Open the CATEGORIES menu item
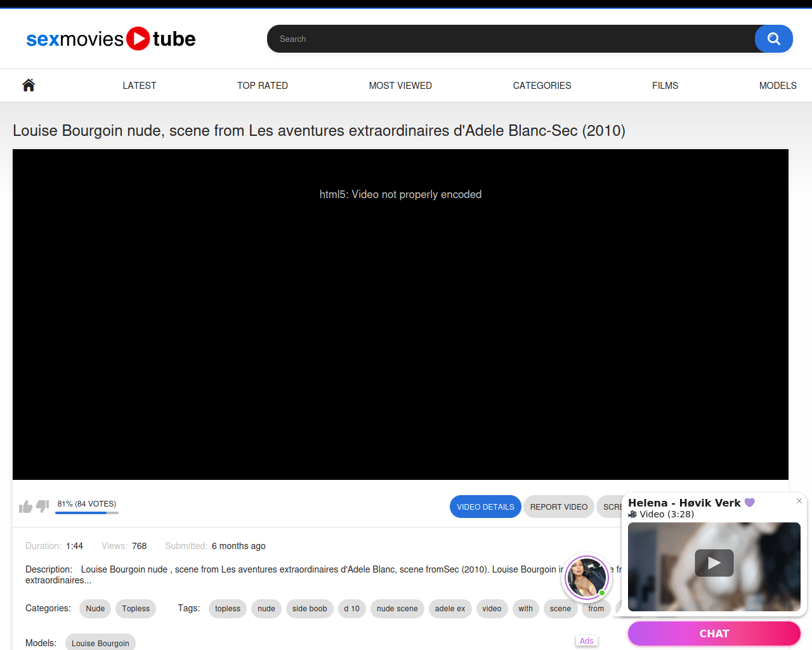The height and width of the screenshot is (650, 812). 542,86
